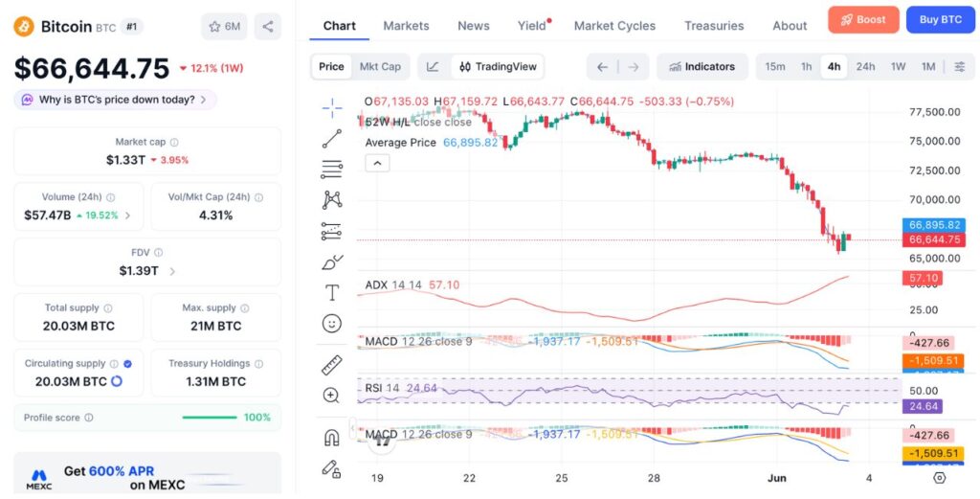Add Bitcoin to watchlist via star button
Viewport: 980px width, 499px height.
(x=224, y=26)
